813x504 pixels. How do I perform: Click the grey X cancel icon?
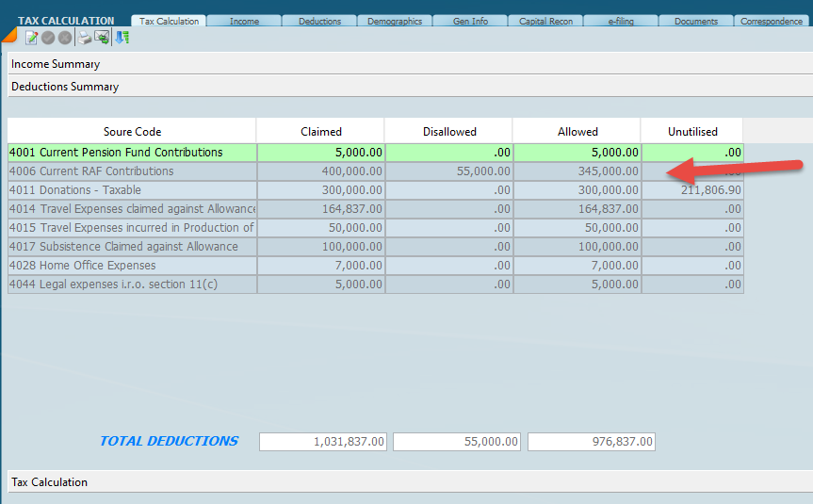point(64,38)
